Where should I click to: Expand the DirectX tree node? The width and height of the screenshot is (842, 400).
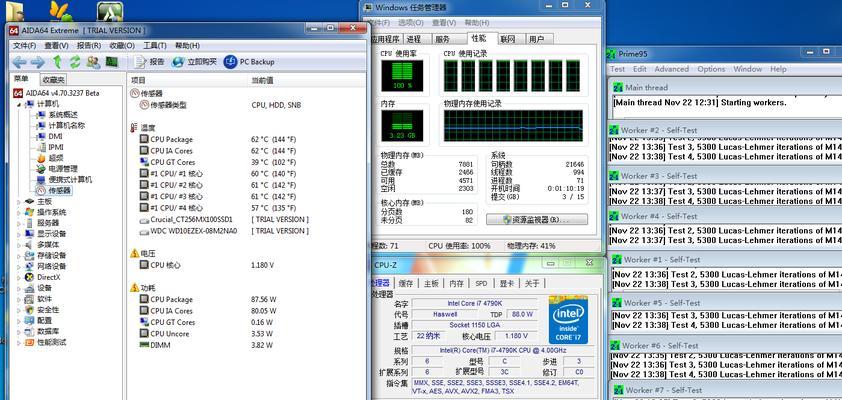(19, 277)
